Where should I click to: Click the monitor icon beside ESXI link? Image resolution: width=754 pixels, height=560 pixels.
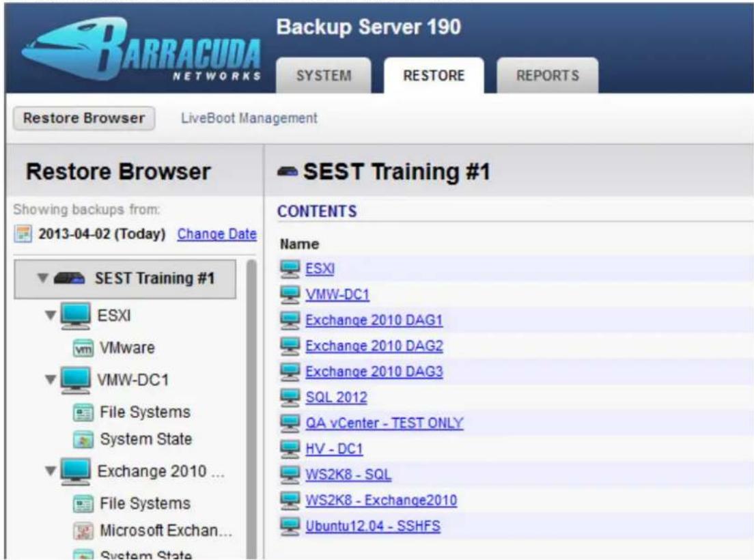290,268
